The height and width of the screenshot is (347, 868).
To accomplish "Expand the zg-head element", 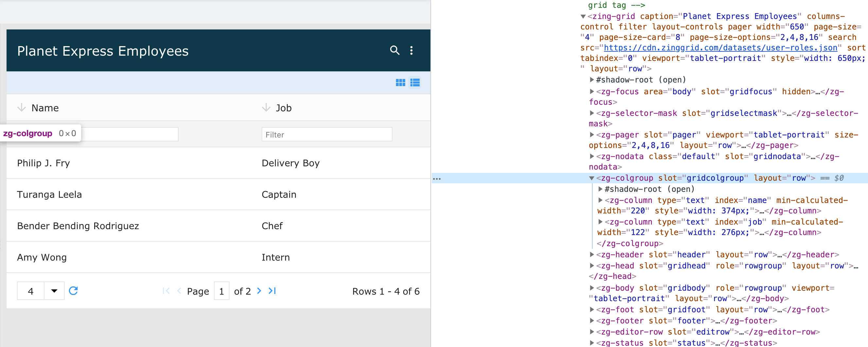I will click(x=591, y=265).
